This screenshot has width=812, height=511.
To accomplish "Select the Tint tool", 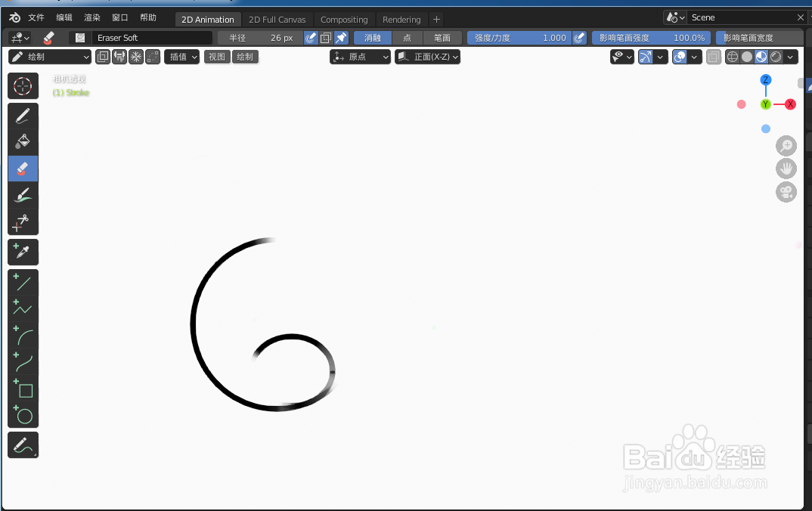I will [x=23, y=195].
